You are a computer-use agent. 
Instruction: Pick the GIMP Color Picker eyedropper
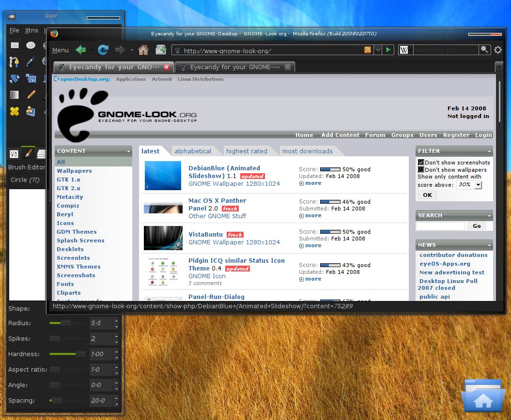coord(31,61)
